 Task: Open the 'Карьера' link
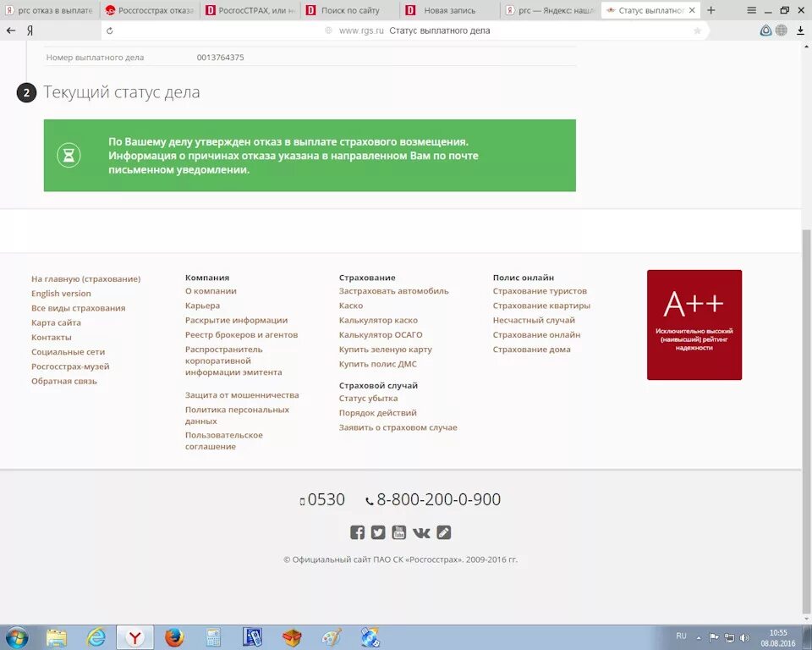tap(202, 306)
